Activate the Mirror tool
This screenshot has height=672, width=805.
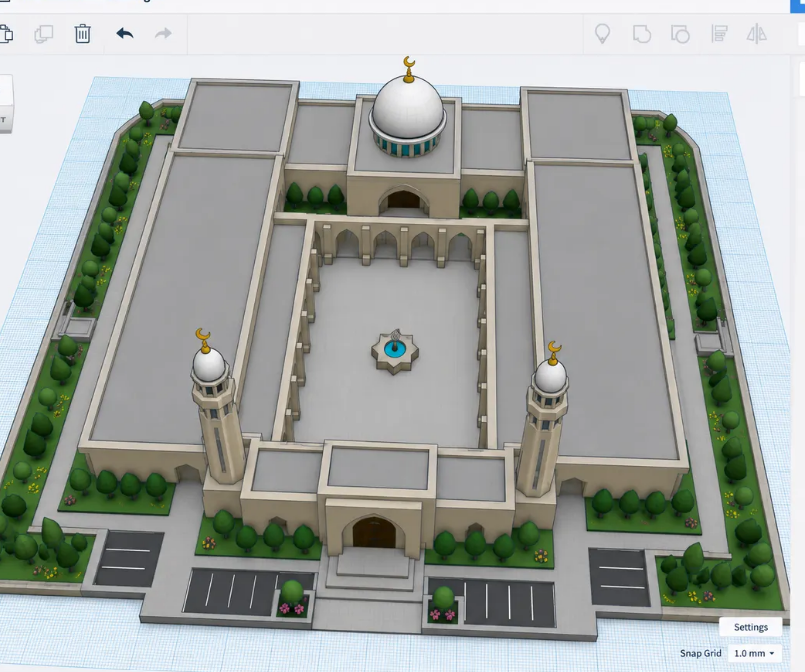click(x=757, y=34)
